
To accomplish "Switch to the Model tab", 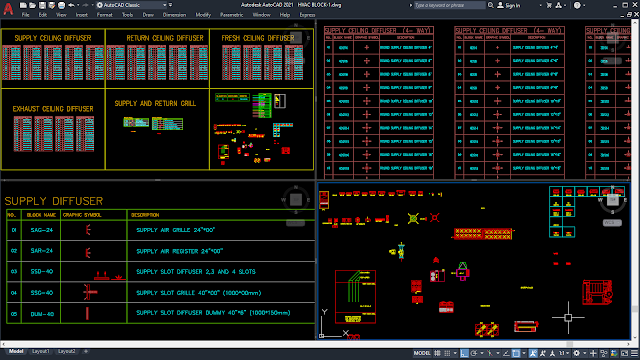I will [x=16, y=351].
